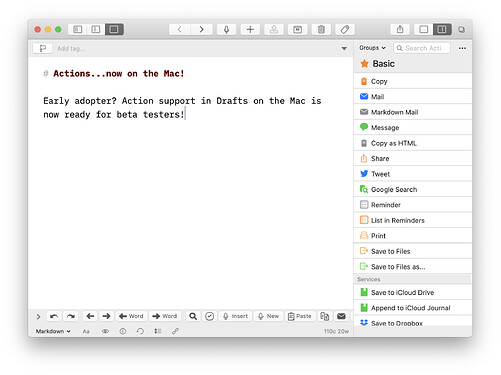Run the Message action

413,127
